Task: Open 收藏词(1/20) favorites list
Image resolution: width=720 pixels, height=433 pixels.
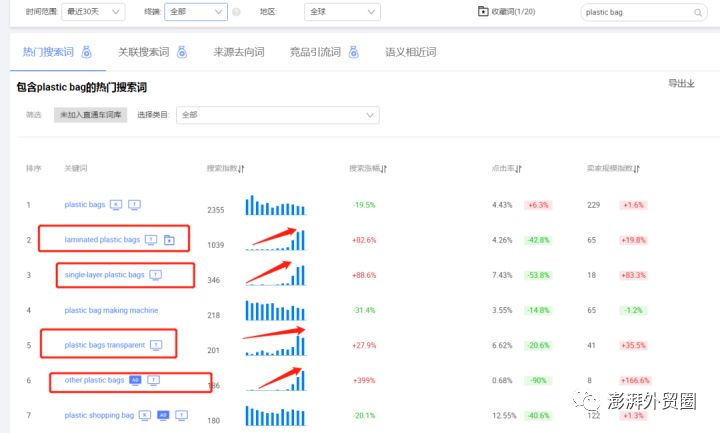Action: [x=506, y=11]
